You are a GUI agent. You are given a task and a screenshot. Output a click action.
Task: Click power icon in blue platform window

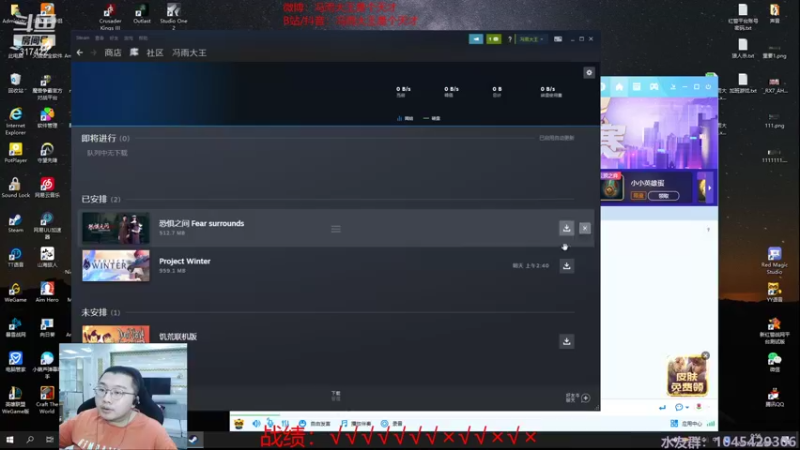pos(708,87)
